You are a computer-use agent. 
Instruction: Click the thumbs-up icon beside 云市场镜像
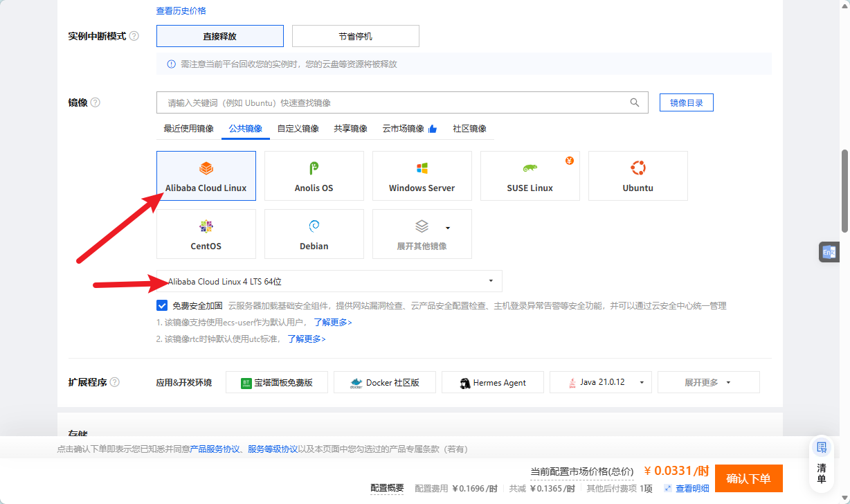tap(433, 129)
